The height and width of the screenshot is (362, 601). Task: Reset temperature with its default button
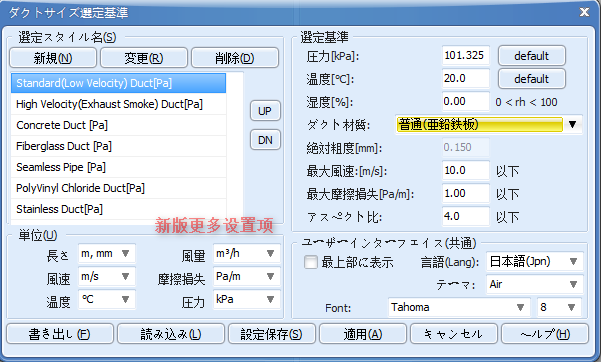point(532,79)
